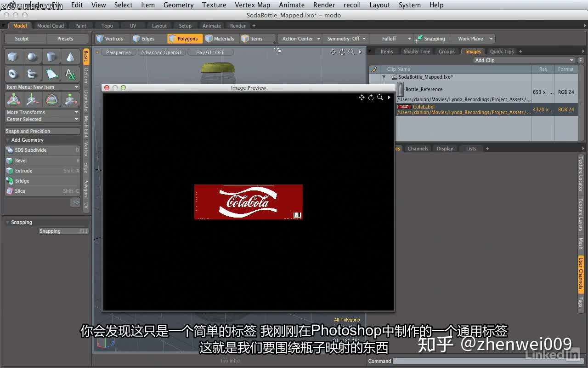Select the Sphere primitive tool
The height and width of the screenshot is (368, 588).
click(x=32, y=57)
